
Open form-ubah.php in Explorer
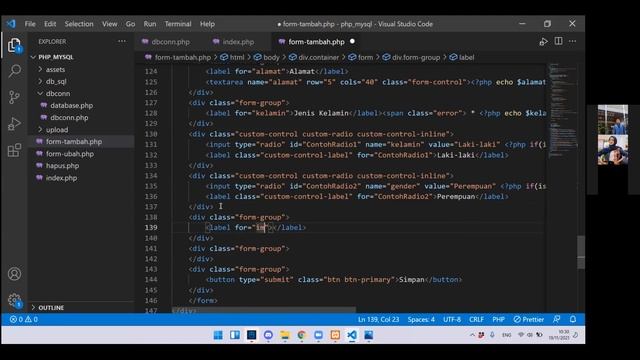pyautogui.click(x=69, y=154)
